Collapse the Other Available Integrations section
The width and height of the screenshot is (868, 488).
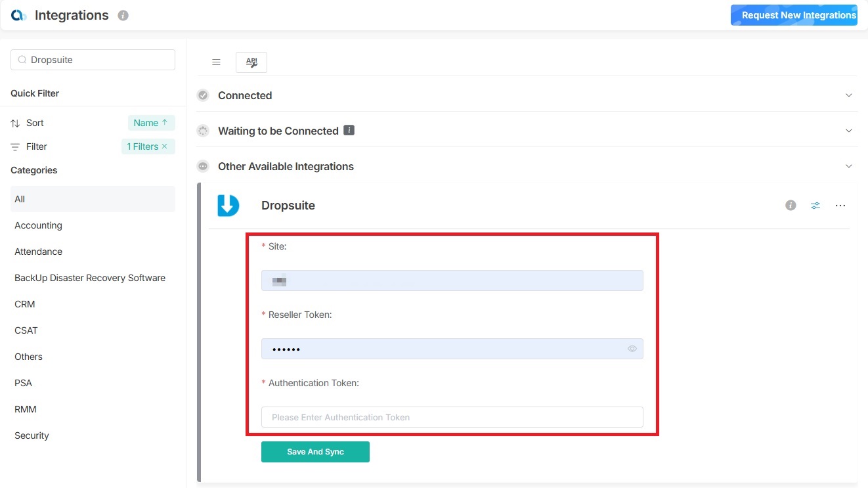click(848, 166)
